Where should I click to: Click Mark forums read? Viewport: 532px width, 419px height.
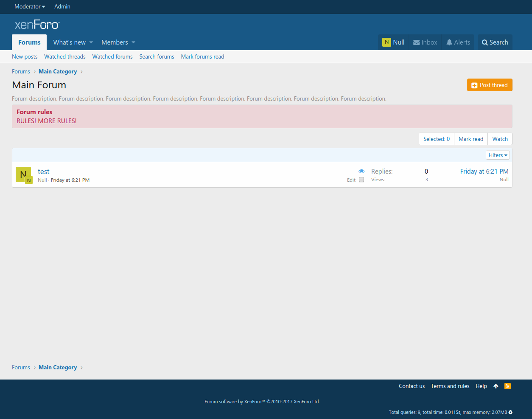(x=202, y=56)
